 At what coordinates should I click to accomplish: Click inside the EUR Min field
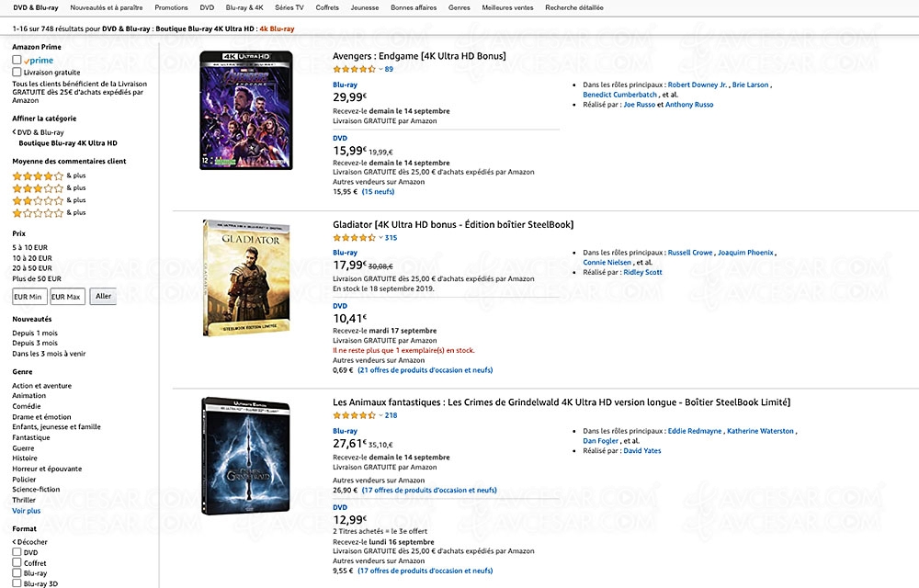[28, 296]
